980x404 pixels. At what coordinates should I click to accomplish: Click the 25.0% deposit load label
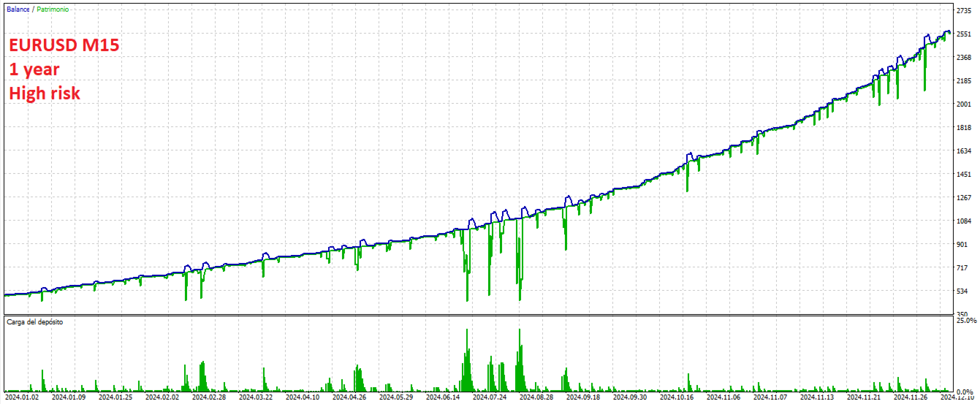(x=966, y=321)
